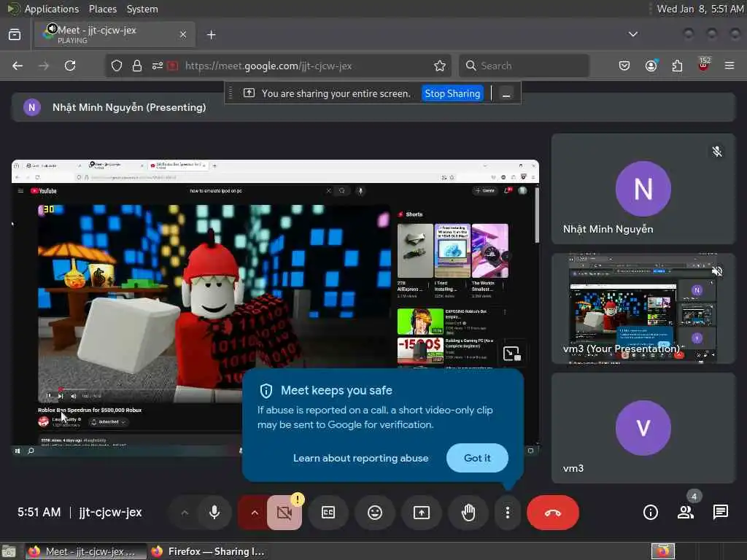This screenshot has height=560, width=747.
Task: Open the extensions puzzle icon
Action: coord(677,66)
